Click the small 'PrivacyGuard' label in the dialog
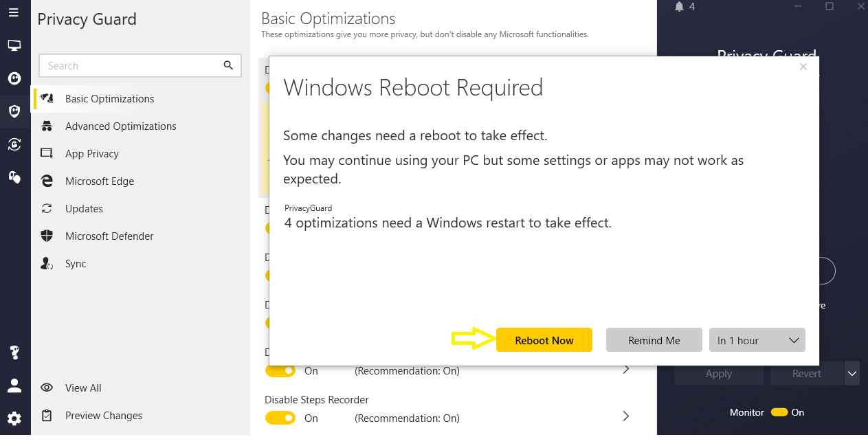This screenshot has width=868, height=448. (309, 208)
